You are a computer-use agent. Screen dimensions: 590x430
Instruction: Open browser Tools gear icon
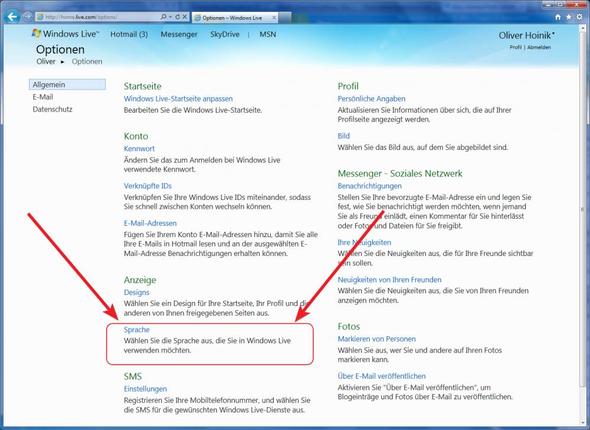point(579,17)
